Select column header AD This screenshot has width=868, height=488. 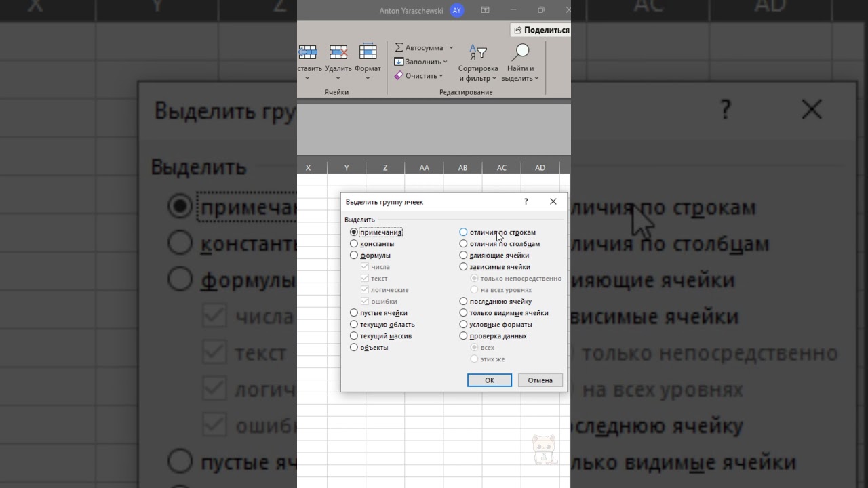click(x=540, y=168)
